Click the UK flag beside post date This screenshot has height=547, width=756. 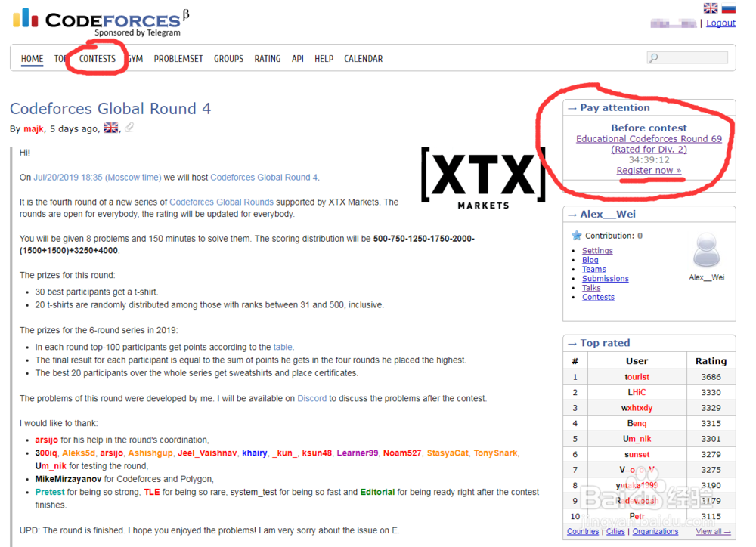point(111,128)
